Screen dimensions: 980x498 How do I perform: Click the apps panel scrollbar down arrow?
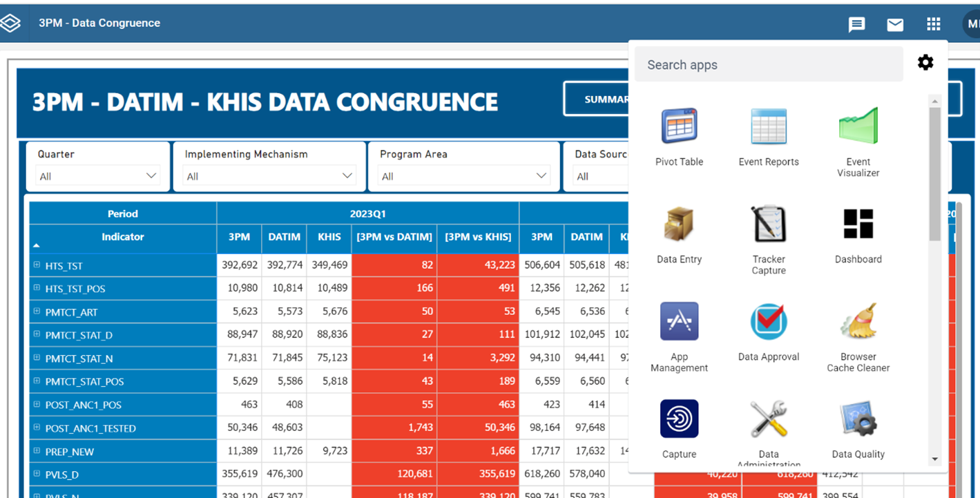[x=935, y=459]
